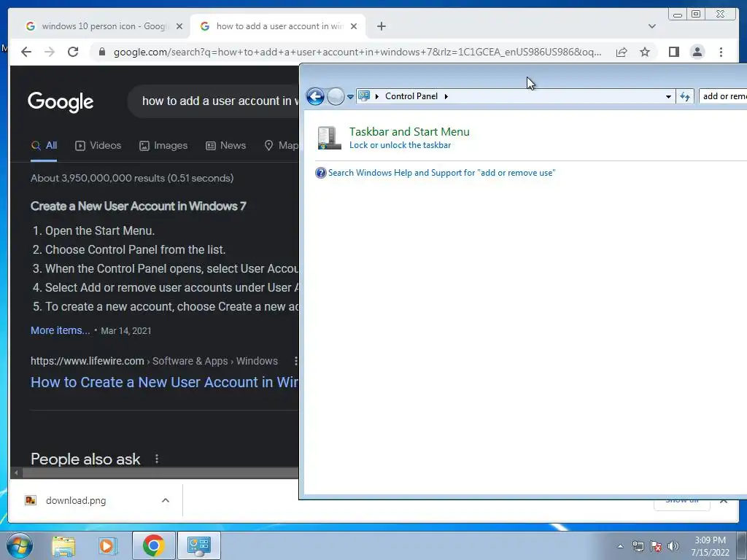Close the 'how to add a user account' tab

(354, 26)
